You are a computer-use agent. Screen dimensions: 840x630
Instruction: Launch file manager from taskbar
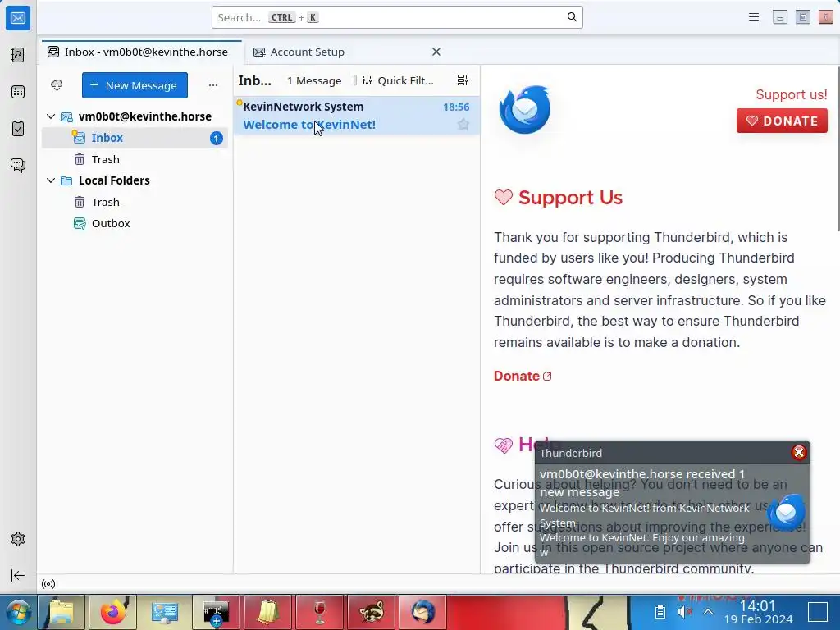pyautogui.click(x=62, y=612)
